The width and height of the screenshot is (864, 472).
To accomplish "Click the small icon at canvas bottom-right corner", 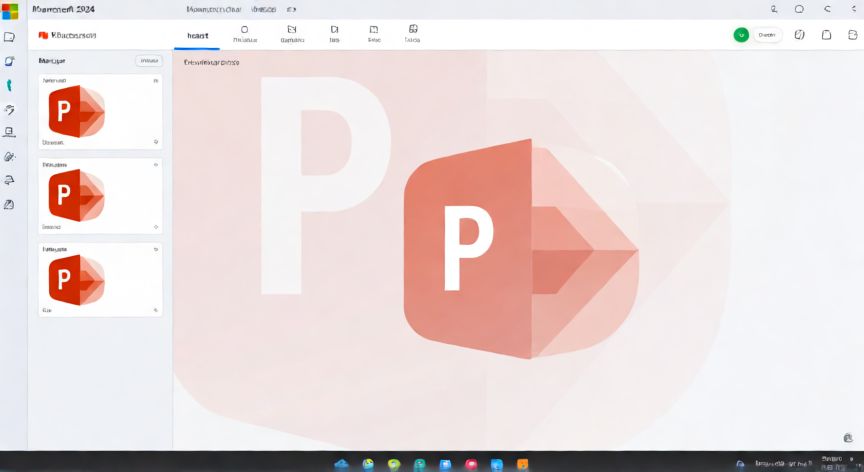I will pyautogui.click(x=848, y=438).
